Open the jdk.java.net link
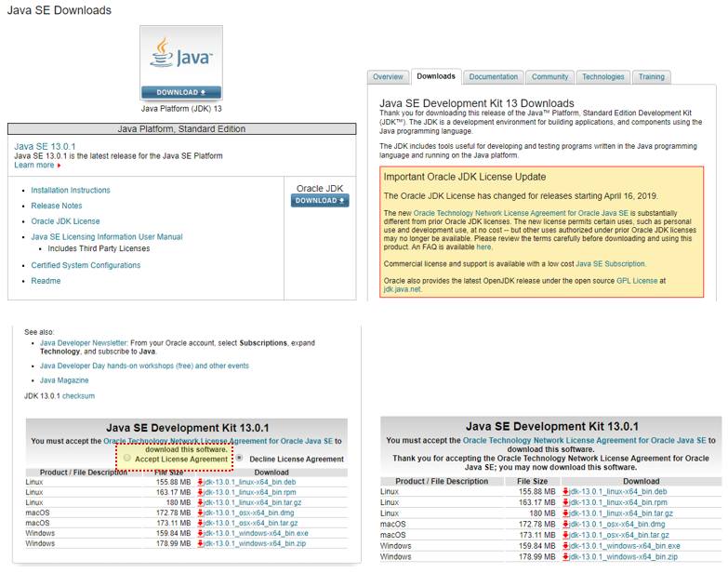This screenshot has width=728, height=573. pyautogui.click(x=402, y=289)
